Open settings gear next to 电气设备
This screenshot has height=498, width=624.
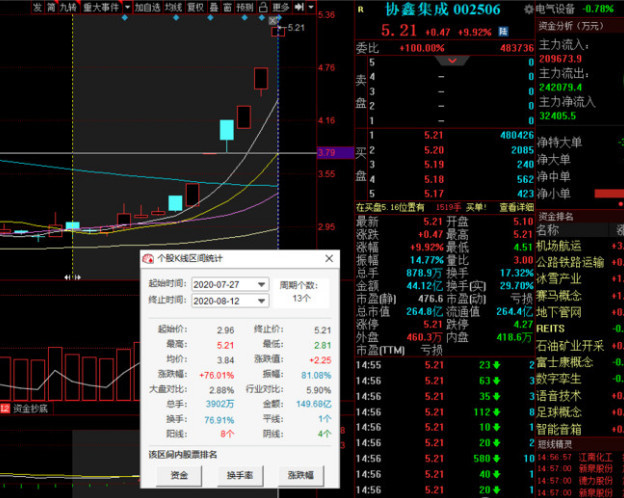529,9
